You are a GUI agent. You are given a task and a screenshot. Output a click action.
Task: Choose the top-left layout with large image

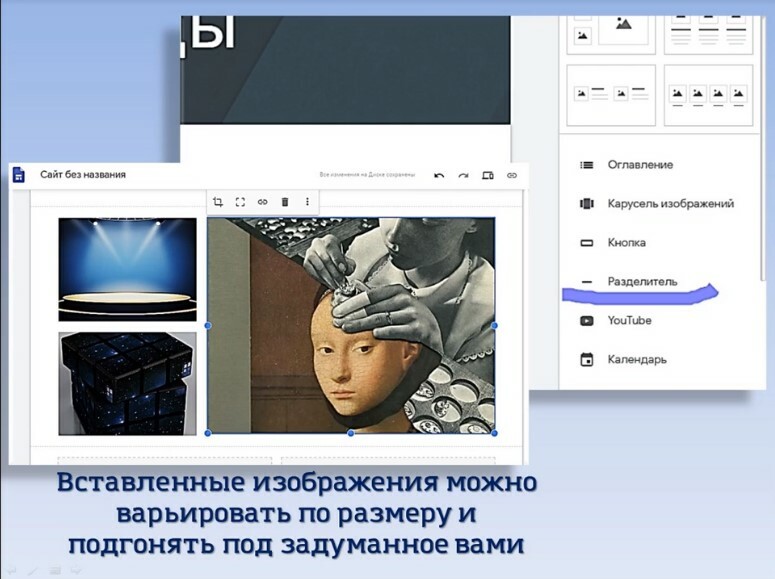pos(611,35)
